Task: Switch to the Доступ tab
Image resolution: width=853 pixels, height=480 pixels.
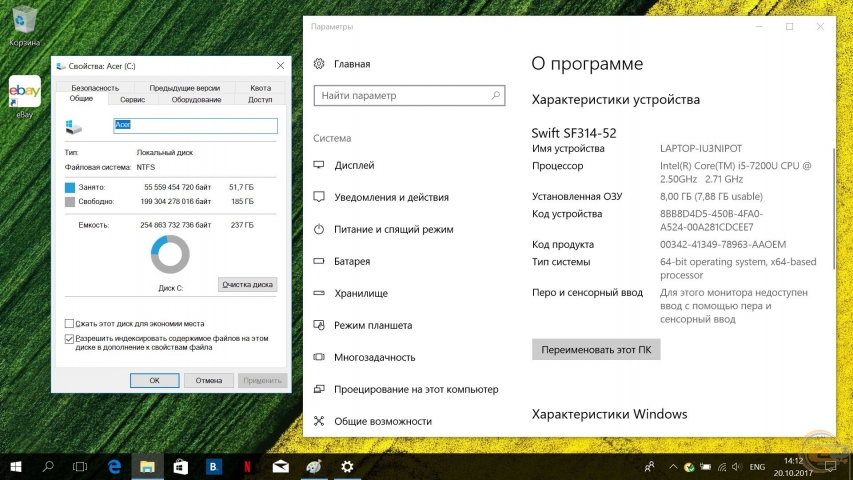Action: coord(260,100)
